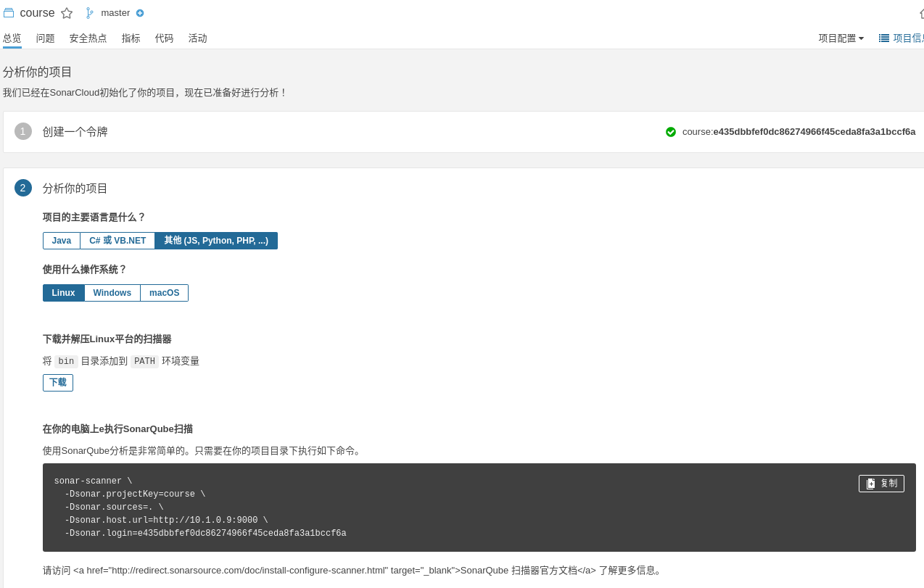Screen dimensions: 924x588
Task: Click the step number 2 circle
Action: [23, 188]
